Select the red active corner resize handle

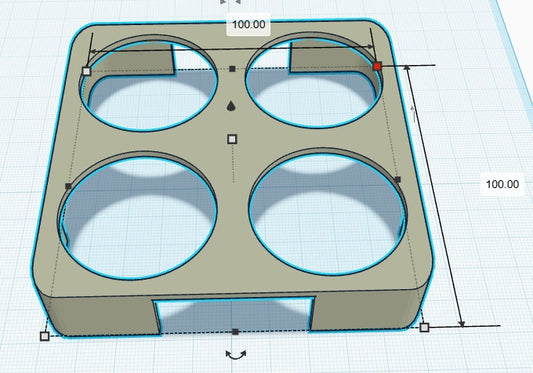(377, 66)
